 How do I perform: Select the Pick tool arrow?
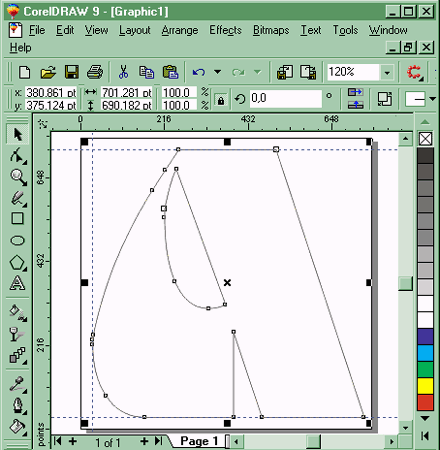coord(17,134)
